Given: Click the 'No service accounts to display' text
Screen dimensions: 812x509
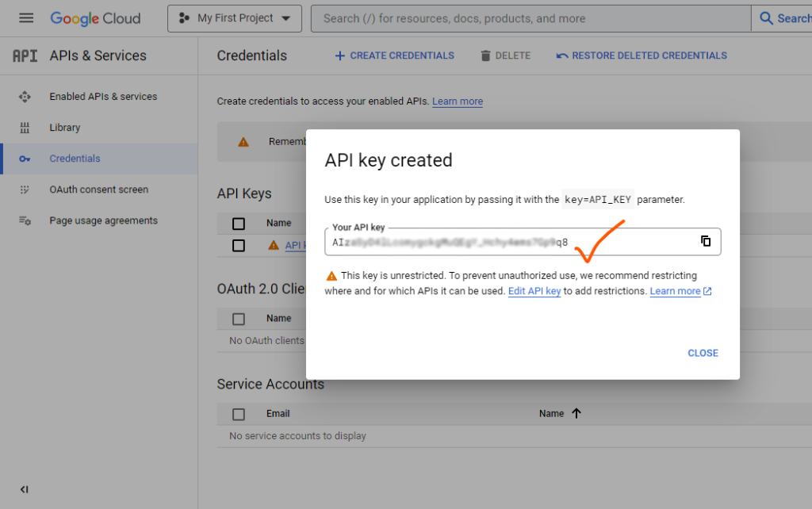Looking at the screenshot, I should coord(298,436).
